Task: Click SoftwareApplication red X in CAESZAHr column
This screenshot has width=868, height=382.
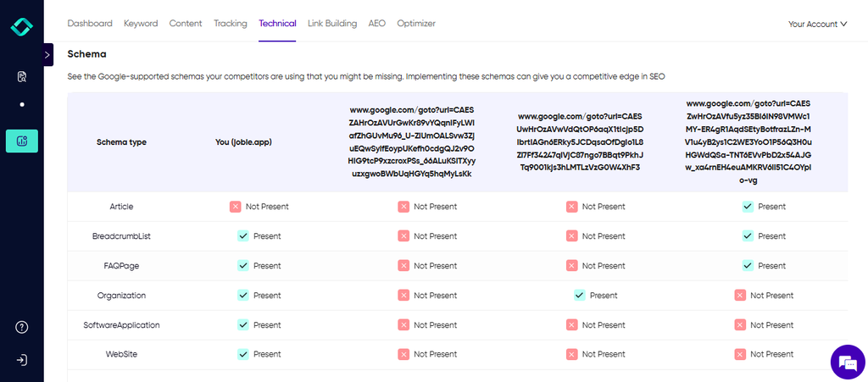Action: point(403,325)
